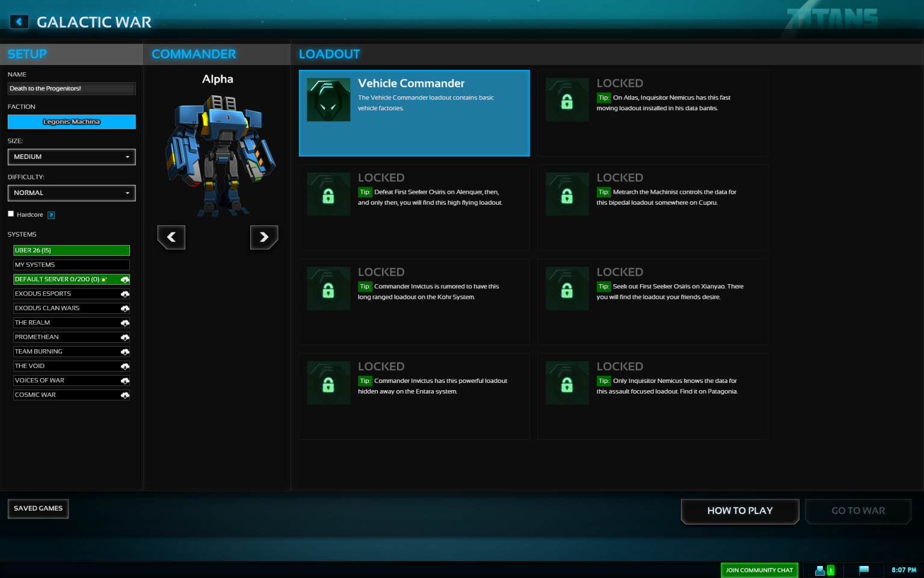
Task: Click JOIN COMMUNITY CHAT
Action: [x=759, y=570]
